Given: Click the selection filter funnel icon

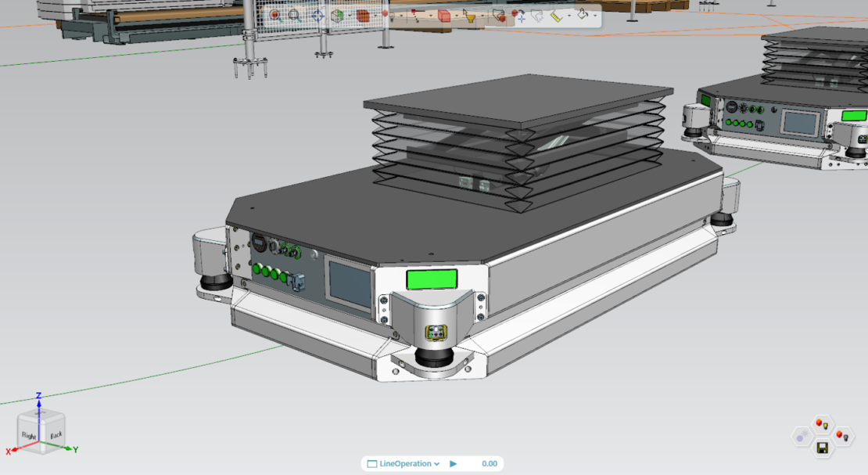Looking at the screenshot, I should tap(469, 15).
